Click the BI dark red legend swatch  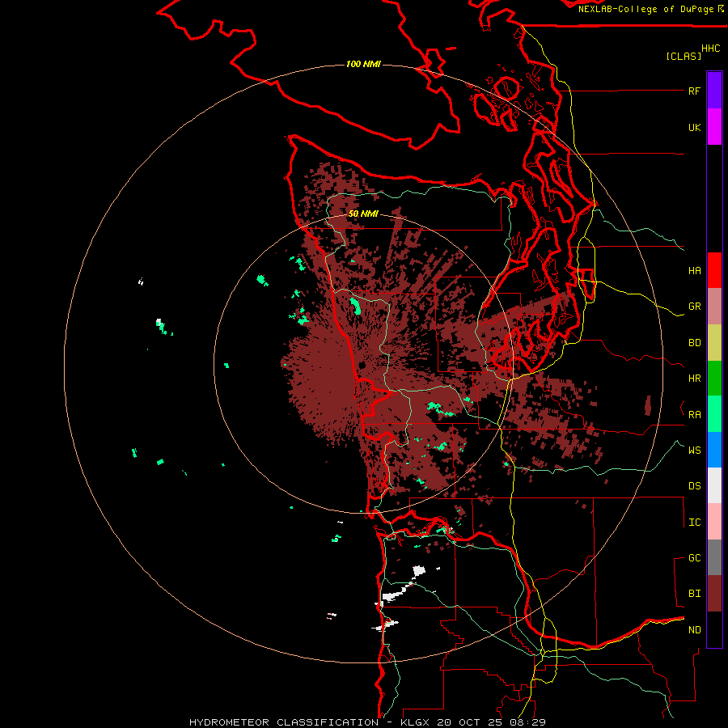coord(714,594)
